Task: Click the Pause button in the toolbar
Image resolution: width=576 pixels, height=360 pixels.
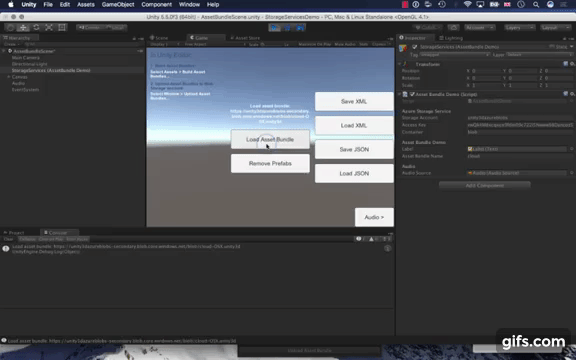Action: pyautogui.click(x=287, y=28)
